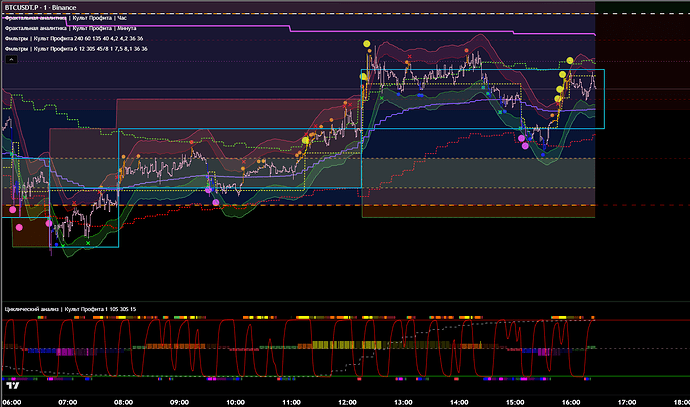The image size is (690, 407).
Task: Click the Циклический анализ indicator label
Action: click(x=70, y=309)
